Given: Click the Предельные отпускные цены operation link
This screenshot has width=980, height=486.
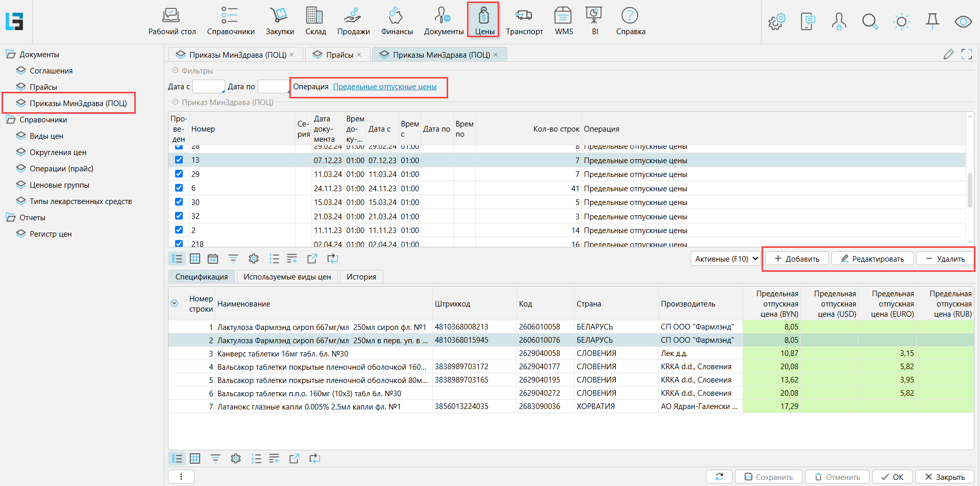Looking at the screenshot, I should click(384, 87).
